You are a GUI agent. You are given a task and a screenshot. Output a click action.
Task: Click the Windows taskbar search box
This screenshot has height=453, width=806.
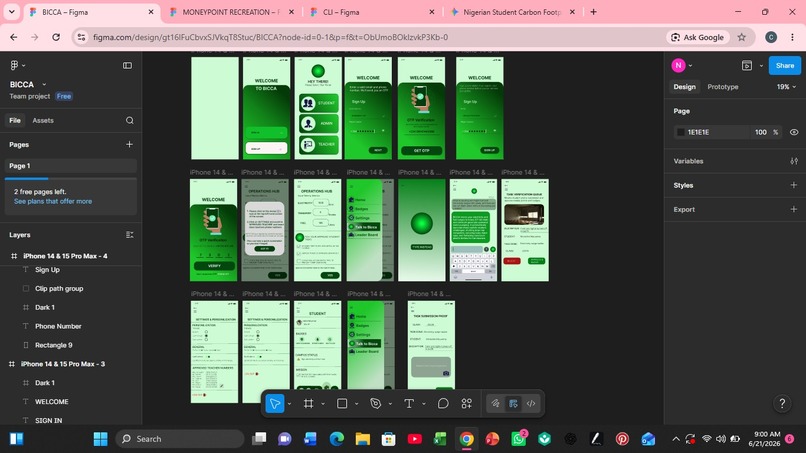click(x=180, y=439)
